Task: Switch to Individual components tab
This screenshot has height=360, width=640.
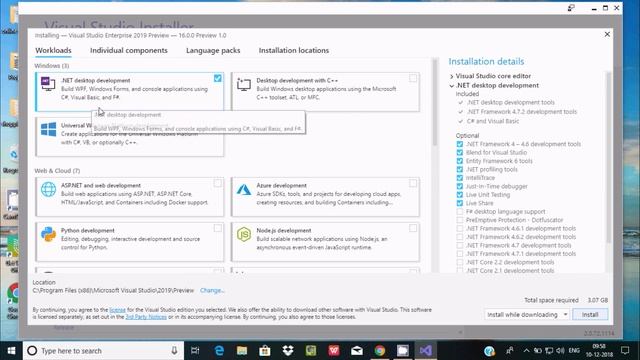Action: (x=129, y=50)
